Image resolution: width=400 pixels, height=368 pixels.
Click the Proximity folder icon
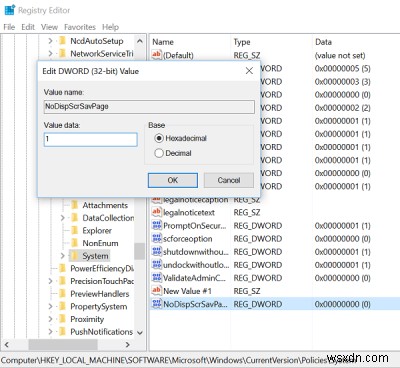pos(62,319)
